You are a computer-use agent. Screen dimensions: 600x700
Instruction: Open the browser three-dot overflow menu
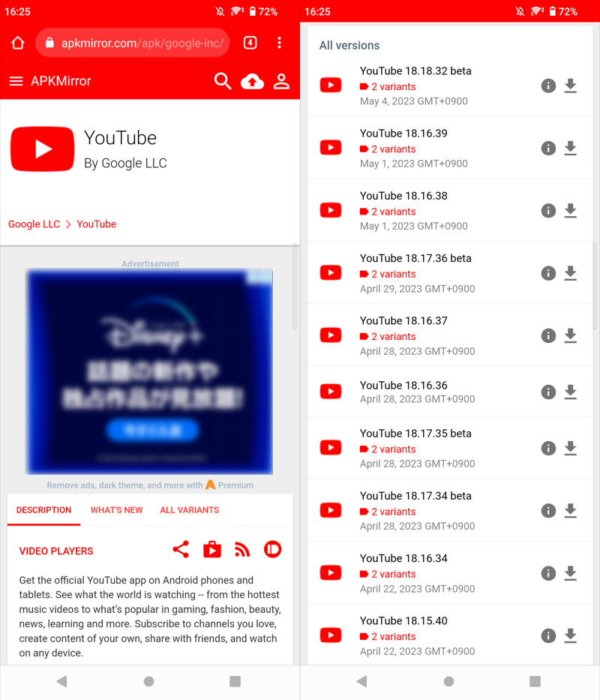(x=280, y=43)
